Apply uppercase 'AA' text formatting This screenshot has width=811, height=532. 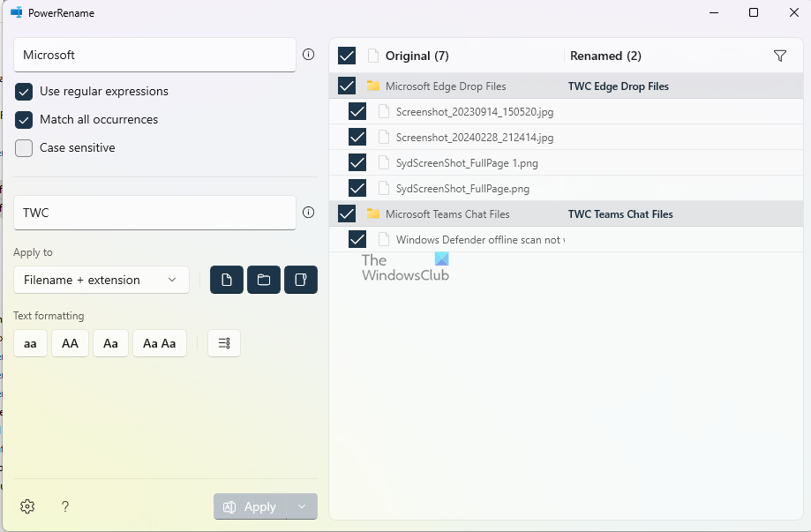point(70,343)
